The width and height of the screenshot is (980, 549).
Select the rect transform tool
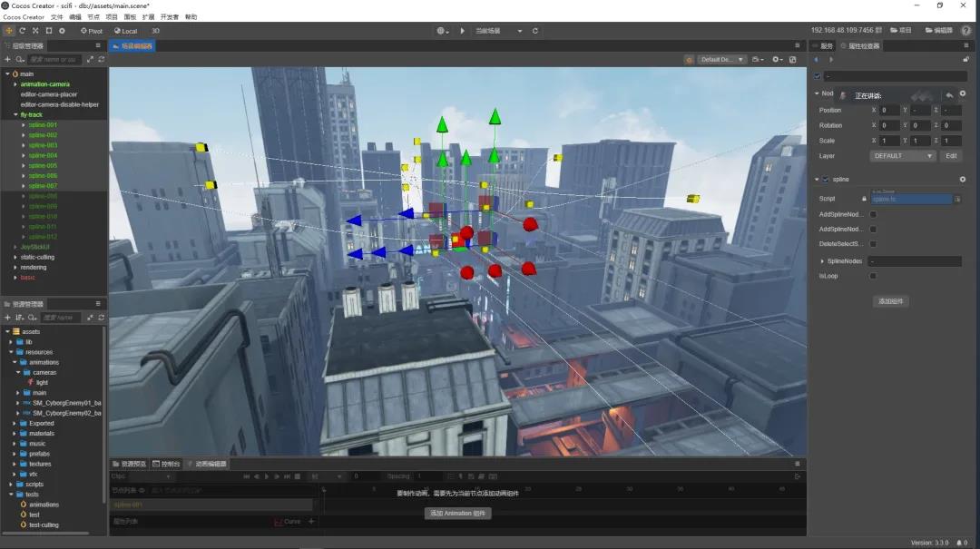48,31
